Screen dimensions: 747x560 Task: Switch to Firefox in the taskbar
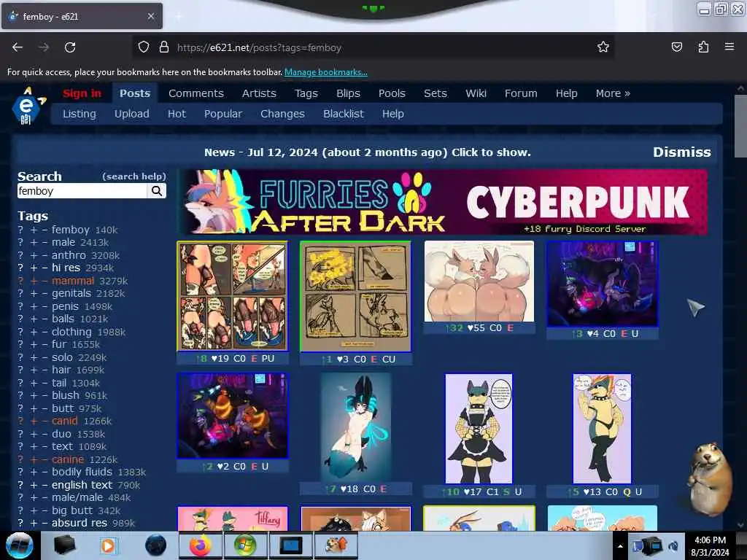click(x=200, y=545)
